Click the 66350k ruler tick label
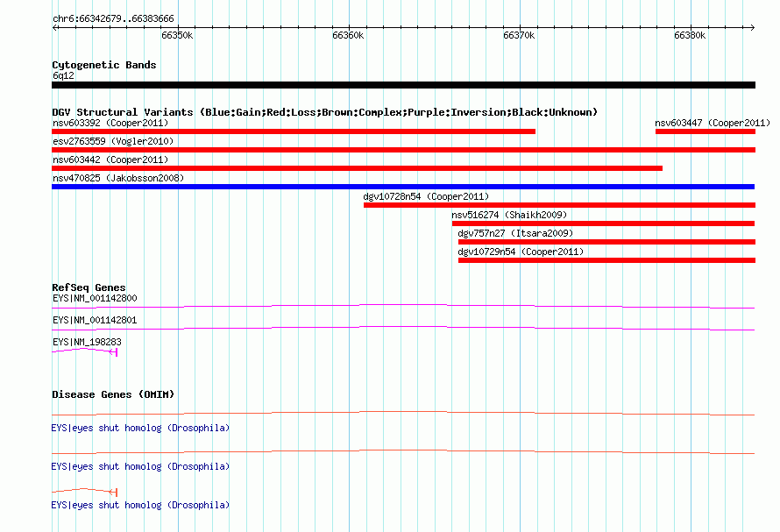Image resolution: width=780 pixels, height=532 pixels. (177, 35)
